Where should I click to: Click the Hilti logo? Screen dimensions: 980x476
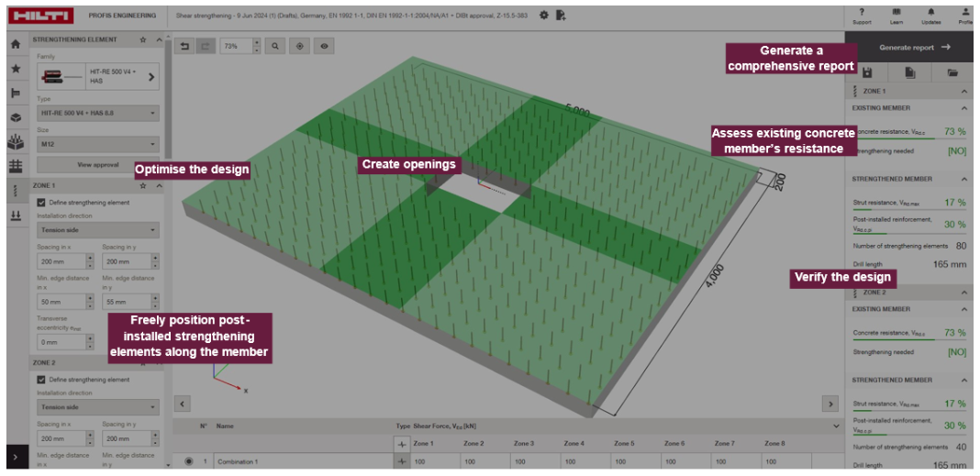click(x=41, y=15)
